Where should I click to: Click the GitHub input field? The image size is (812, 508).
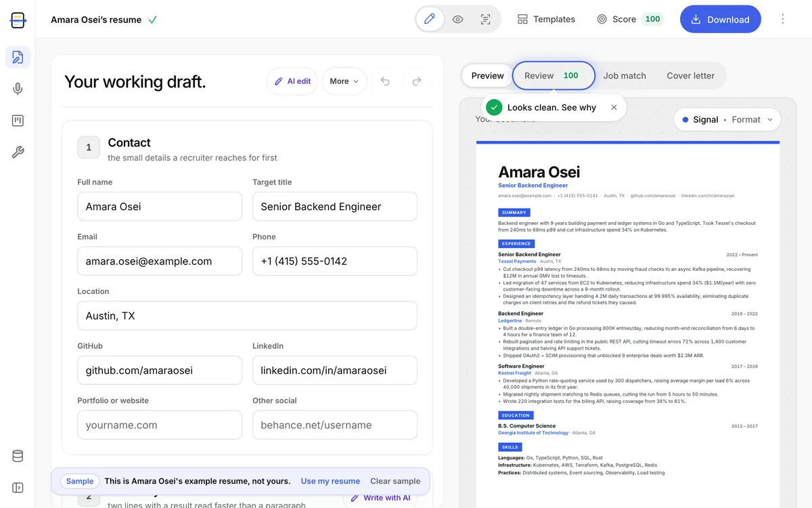pos(160,371)
